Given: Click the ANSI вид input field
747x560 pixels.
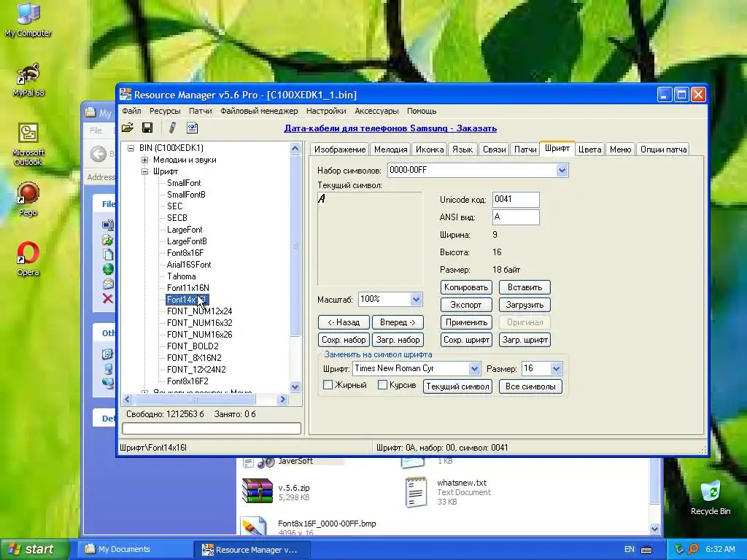Looking at the screenshot, I should 516,217.
